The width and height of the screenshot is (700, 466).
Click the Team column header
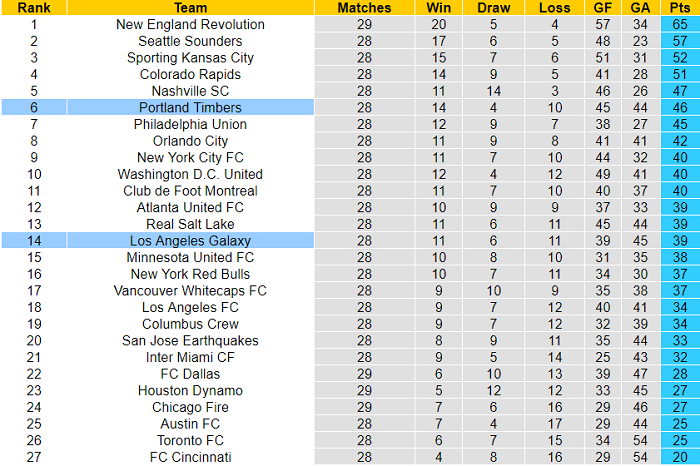coord(190,8)
